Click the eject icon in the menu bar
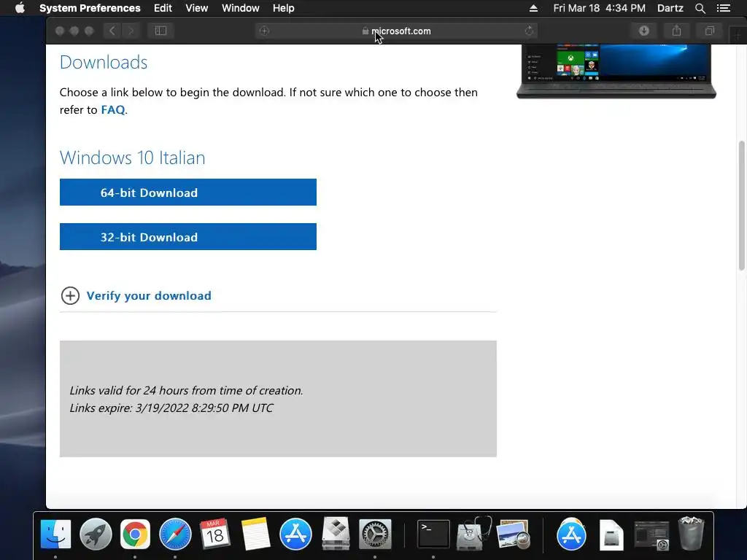 click(x=533, y=8)
